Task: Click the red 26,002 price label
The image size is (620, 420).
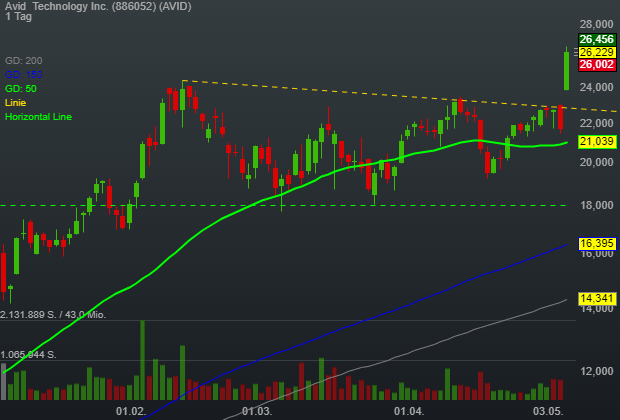Action: click(x=597, y=65)
